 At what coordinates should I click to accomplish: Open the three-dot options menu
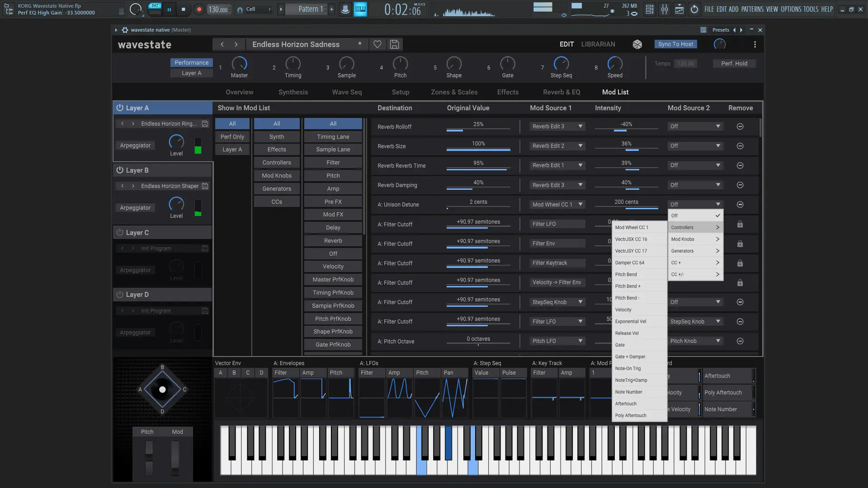[x=755, y=44]
